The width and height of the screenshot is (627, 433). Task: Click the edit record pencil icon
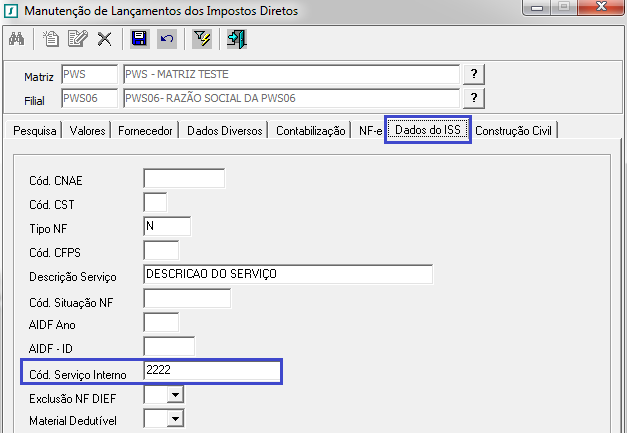78,39
